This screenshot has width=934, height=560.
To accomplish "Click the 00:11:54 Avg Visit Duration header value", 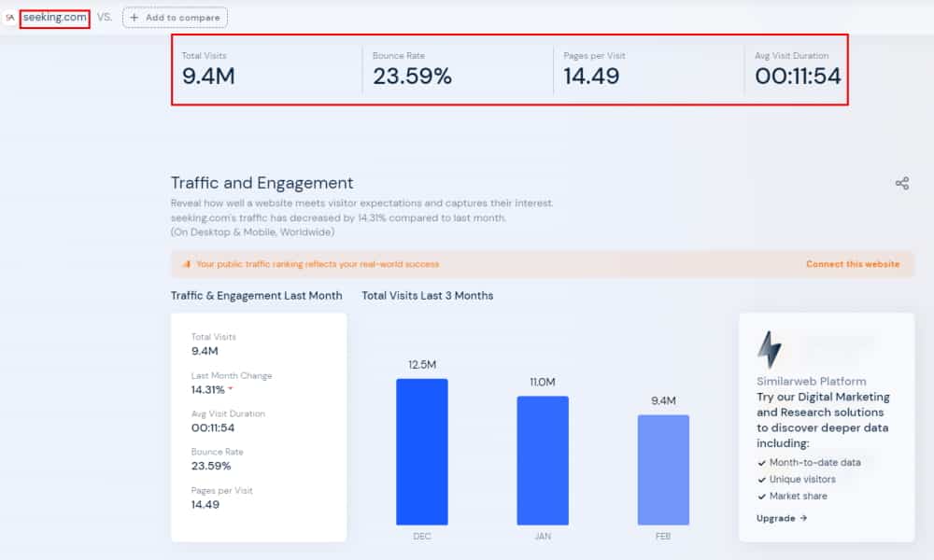I will point(798,77).
